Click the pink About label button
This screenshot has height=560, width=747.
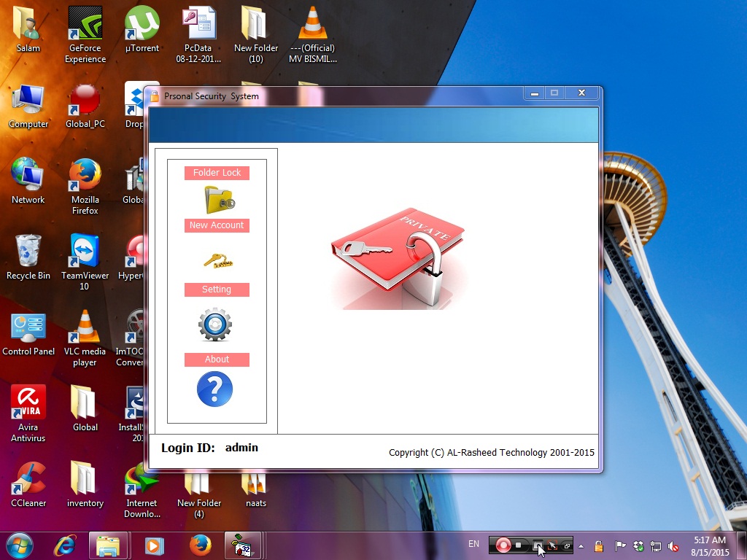[x=217, y=359]
